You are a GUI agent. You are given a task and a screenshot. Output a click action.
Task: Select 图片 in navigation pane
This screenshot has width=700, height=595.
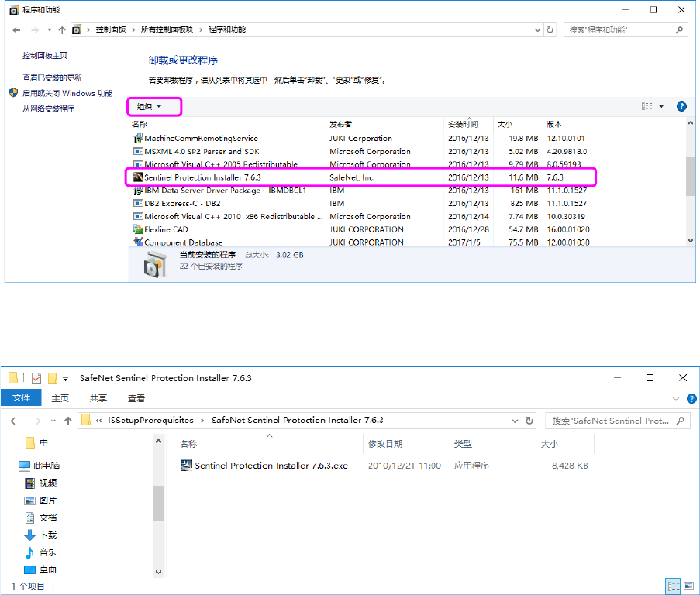click(x=40, y=500)
